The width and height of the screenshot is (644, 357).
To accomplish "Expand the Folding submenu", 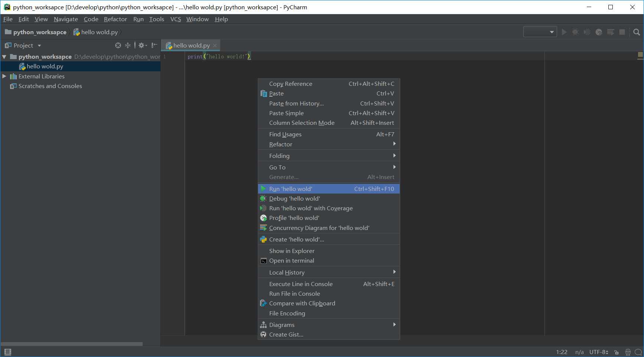I will tap(329, 156).
